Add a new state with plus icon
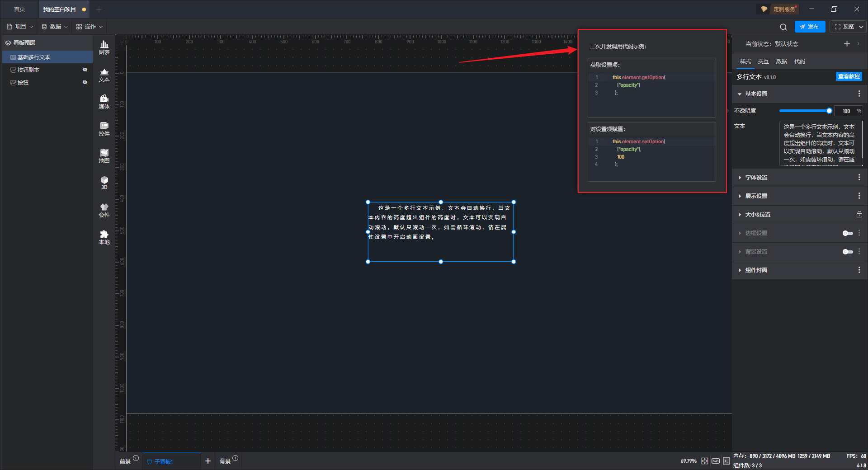Image resolution: width=868 pixels, height=470 pixels. click(847, 44)
